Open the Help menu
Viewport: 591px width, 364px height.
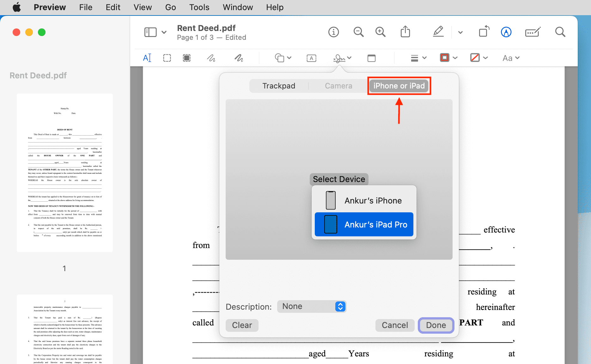click(275, 7)
